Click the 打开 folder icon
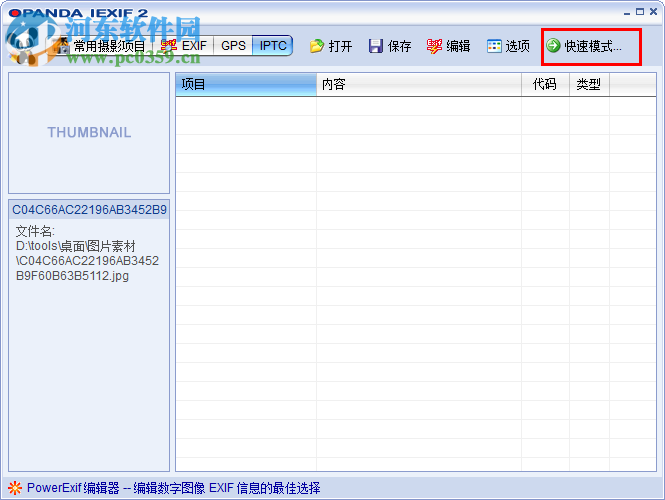This screenshot has width=665, height=500. click(317, 46)
